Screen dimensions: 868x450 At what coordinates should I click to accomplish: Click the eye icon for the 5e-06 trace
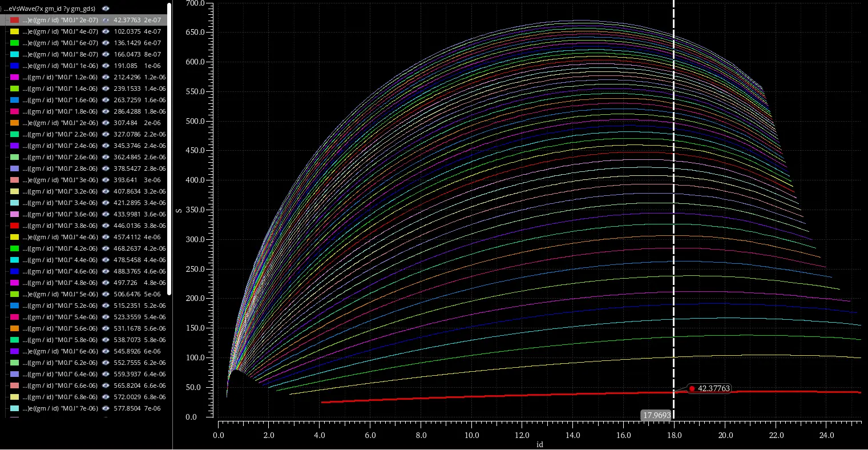point(106,294)
